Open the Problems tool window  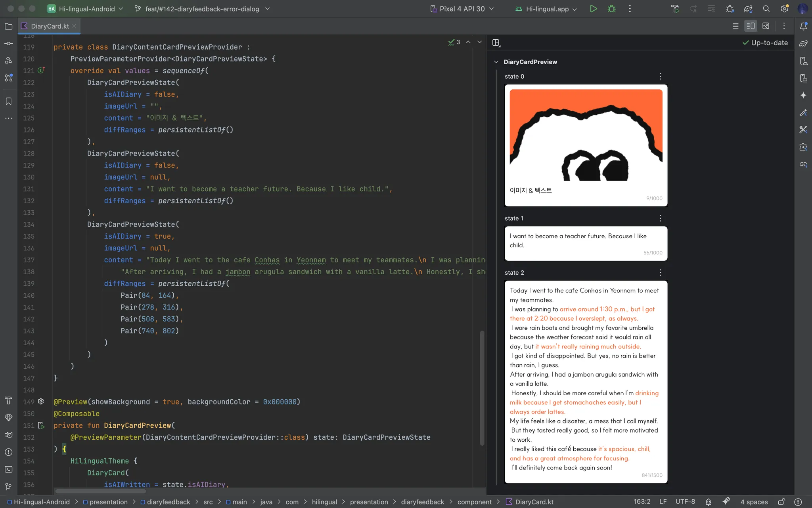pyautogui.click(x=8, y=452)
